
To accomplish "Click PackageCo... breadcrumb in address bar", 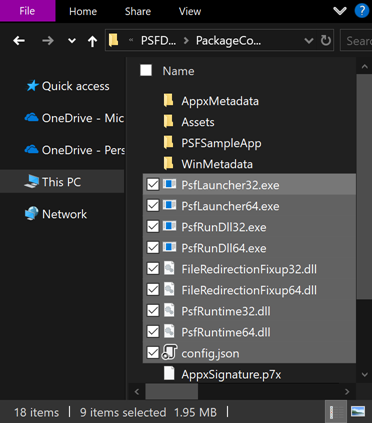I will click(228, 41).
